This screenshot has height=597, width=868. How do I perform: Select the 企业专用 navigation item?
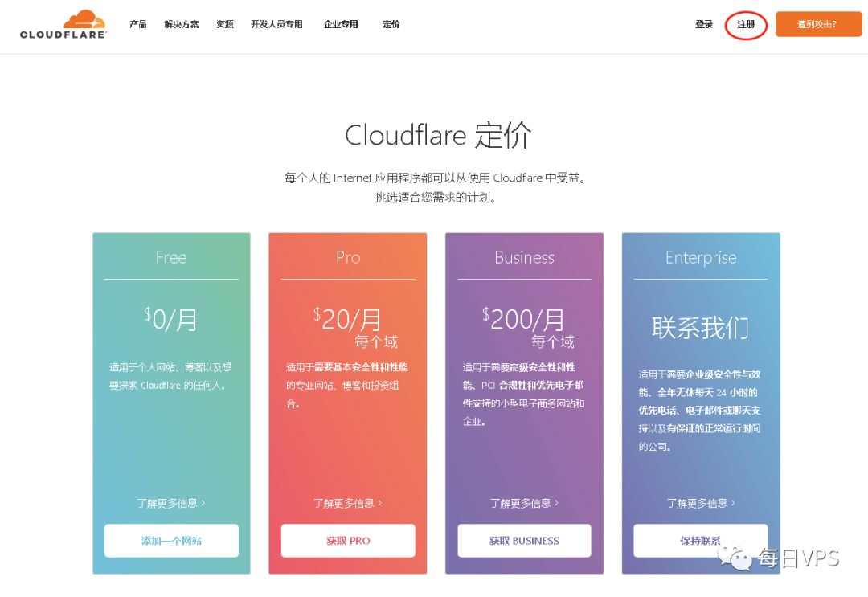341,25
